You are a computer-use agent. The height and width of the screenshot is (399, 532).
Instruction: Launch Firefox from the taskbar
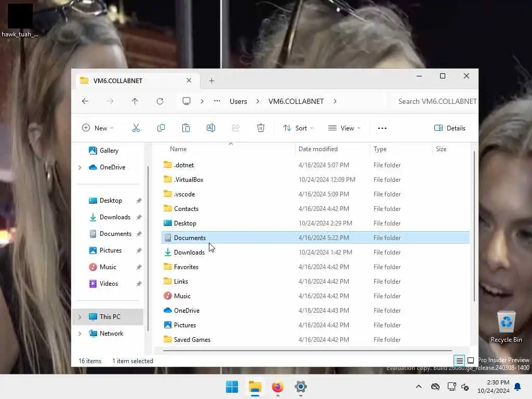tap(277, 387)
